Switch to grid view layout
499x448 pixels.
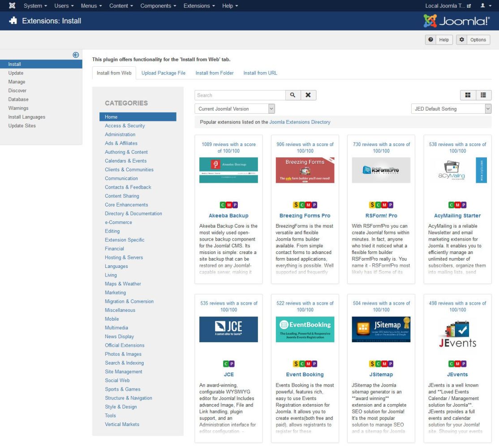(x=468, y=95)
